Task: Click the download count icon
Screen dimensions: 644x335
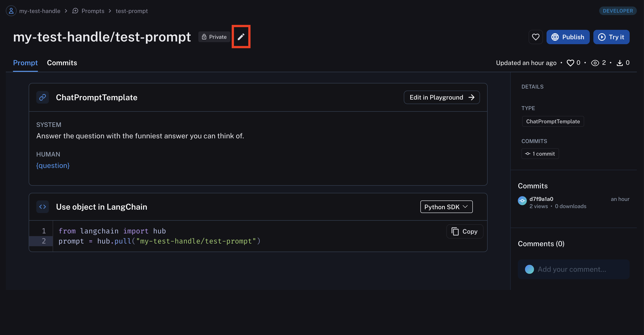Action: click(x=620, y=63)
